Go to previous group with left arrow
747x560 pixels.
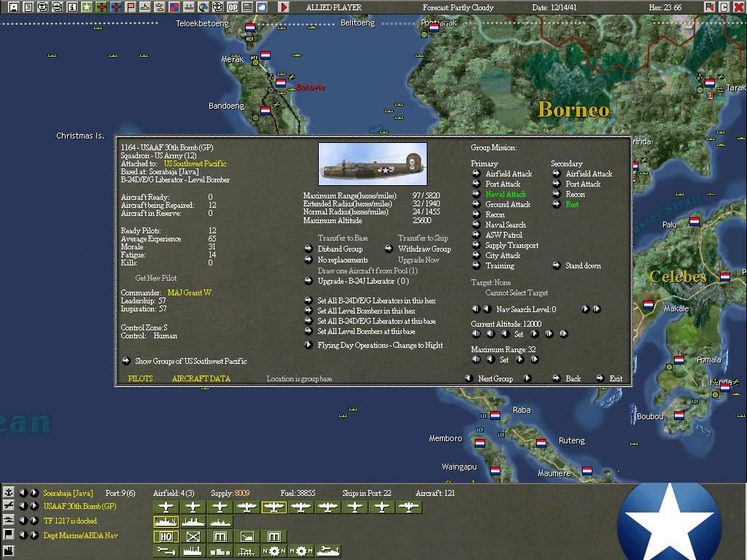click(469, 378)
